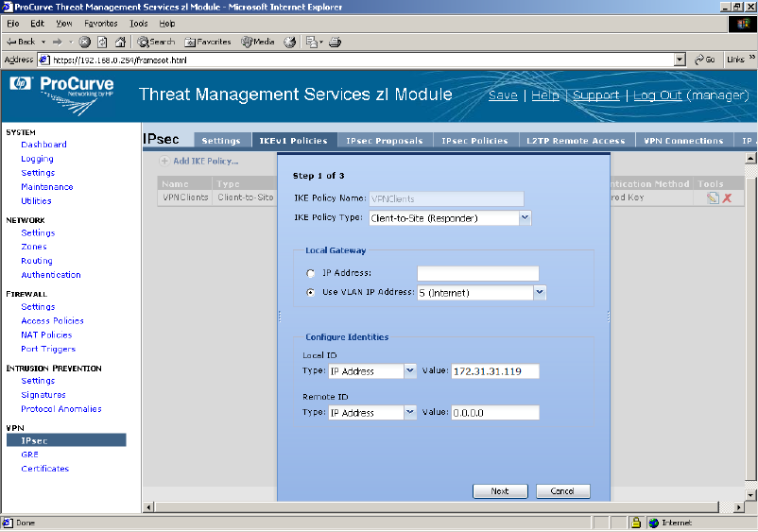Open the Local ID Type dropdown

coord(410,371)
